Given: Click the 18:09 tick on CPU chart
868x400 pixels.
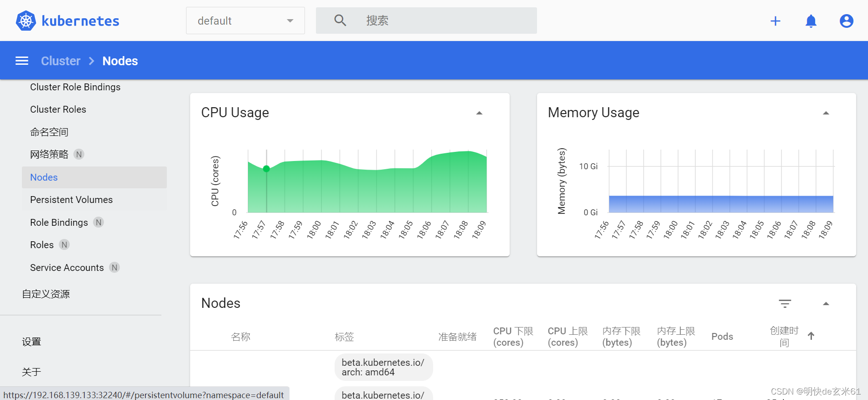Looking at the screenshot, I should click(479, 230).
